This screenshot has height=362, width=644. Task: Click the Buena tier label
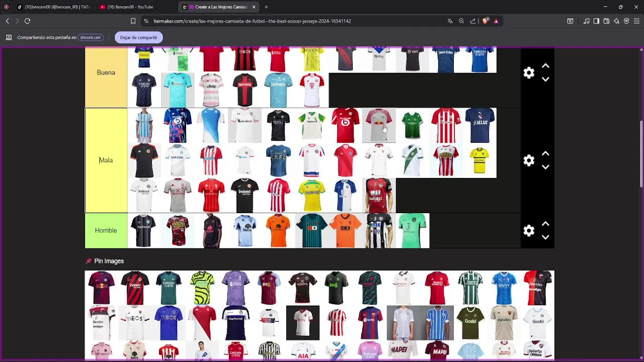(106, 73)
